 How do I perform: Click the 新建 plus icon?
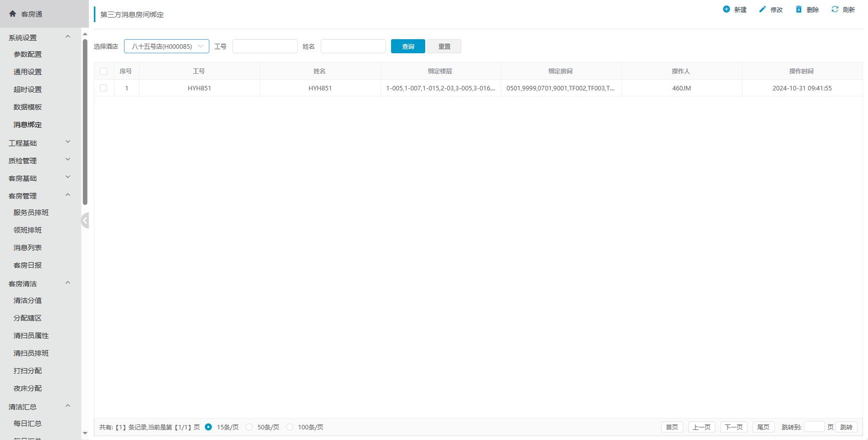pyautogui.click(x=726, y=9)
